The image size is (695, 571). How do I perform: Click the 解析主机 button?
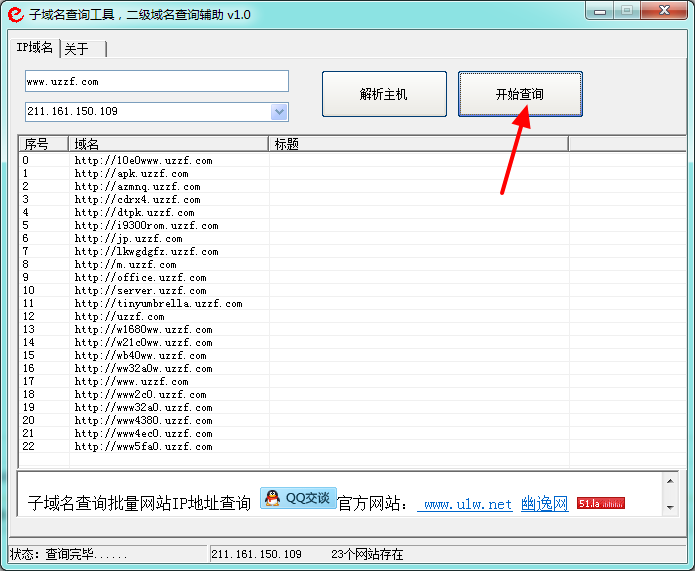[384, 94]
